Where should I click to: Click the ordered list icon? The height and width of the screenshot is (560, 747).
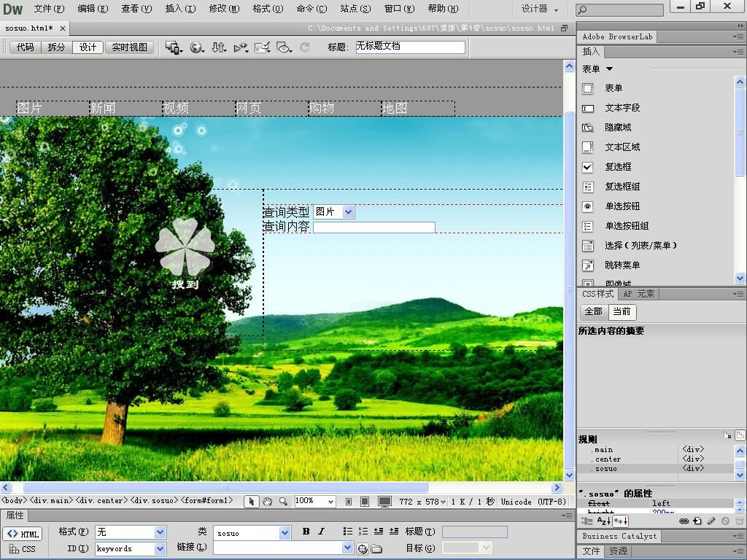pos(363,532)
